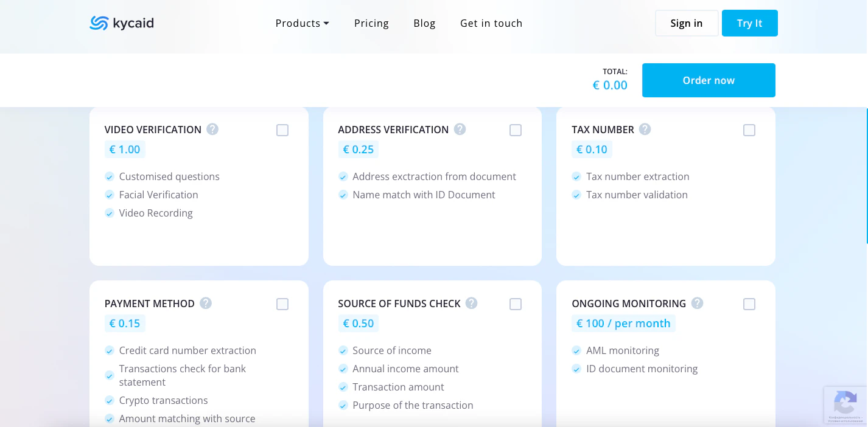
Task: Show info for Tax Number help icon
Action: point(645,129)
